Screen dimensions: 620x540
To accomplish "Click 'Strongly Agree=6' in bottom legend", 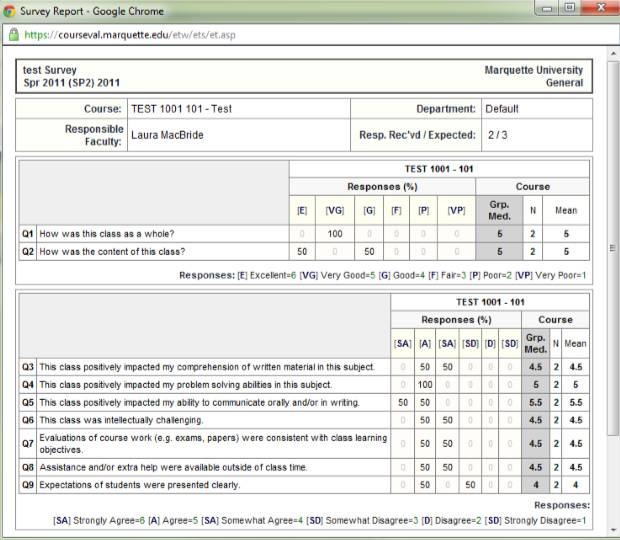I will click(x=109, y=520).
